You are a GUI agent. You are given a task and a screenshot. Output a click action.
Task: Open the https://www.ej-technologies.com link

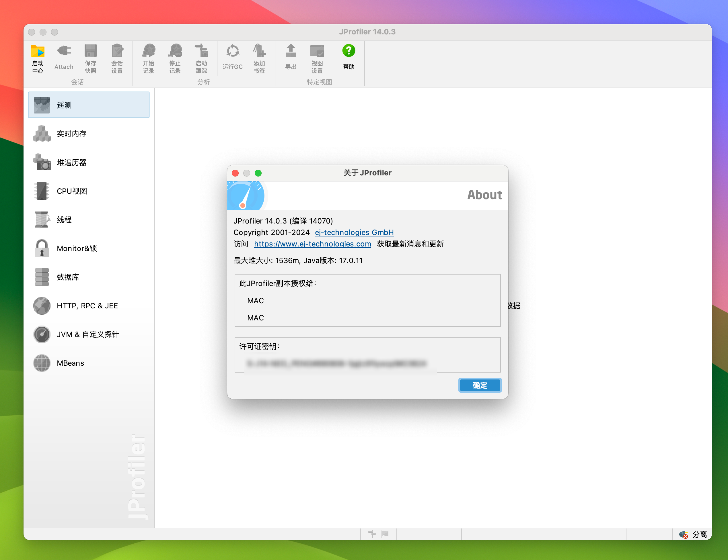(312, 244)
